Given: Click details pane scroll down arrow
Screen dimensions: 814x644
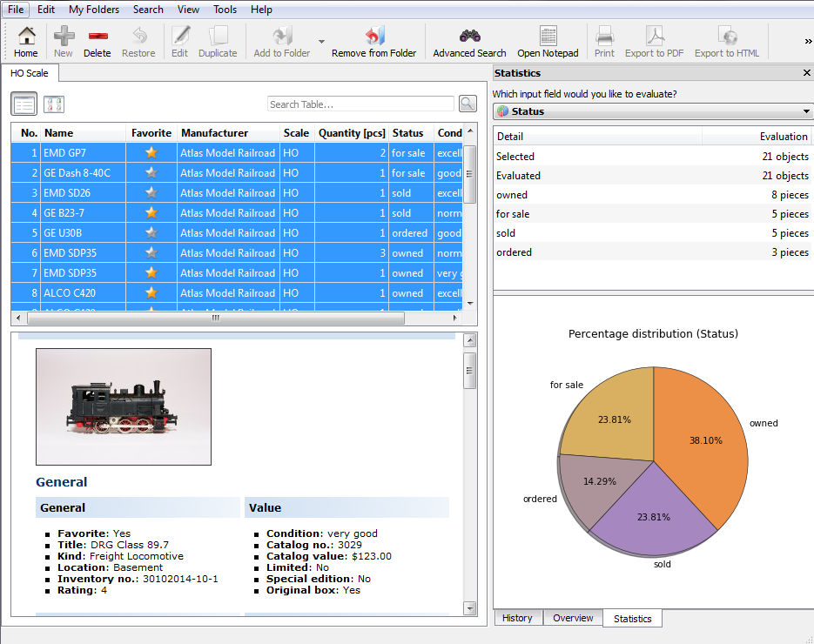Looking at the screenshot, I should pyautogui.click(x=470, y=608).
